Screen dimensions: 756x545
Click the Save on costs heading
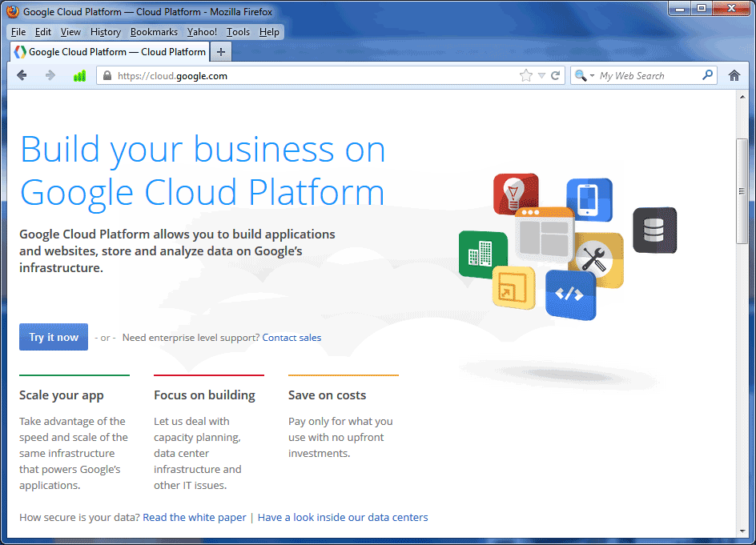(327, 395)
